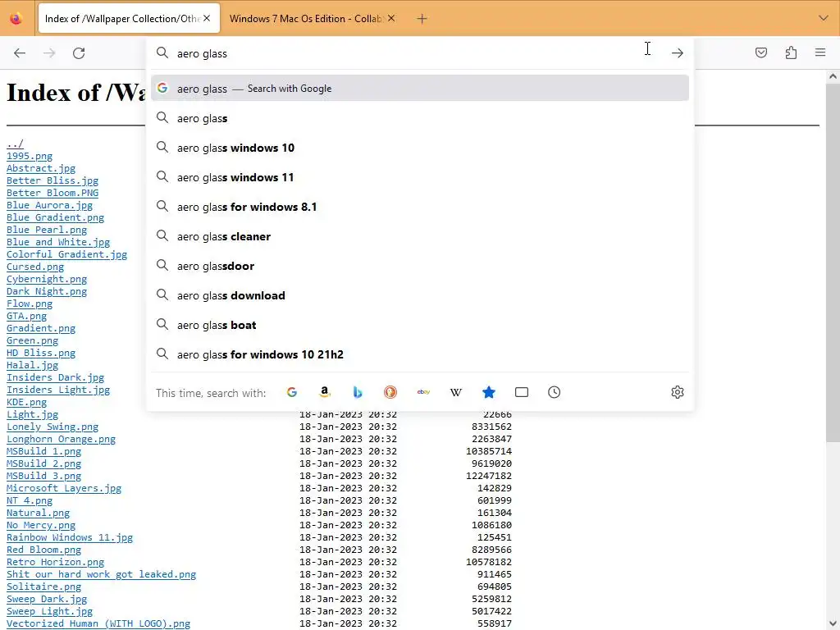Search in open Tabs icon
840x630 pixels.
[x=521, y=392]
